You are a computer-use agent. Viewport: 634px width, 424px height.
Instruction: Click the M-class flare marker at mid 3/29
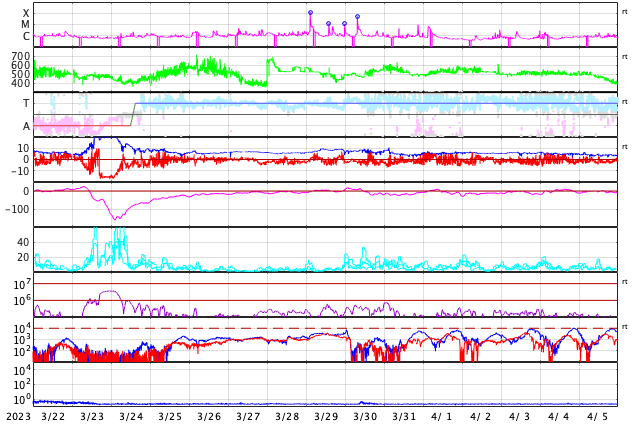coord(328,23)
